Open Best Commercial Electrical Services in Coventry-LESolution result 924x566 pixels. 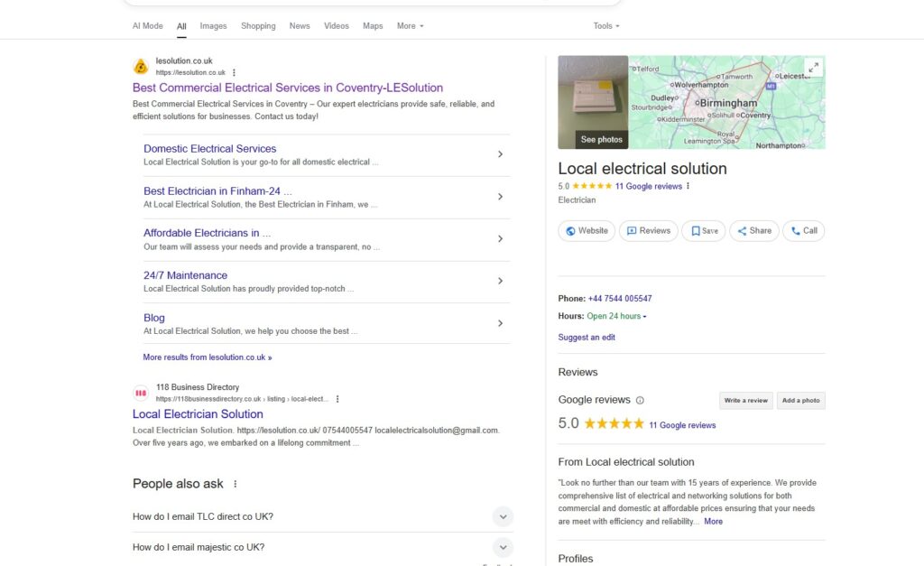[288, 88]
